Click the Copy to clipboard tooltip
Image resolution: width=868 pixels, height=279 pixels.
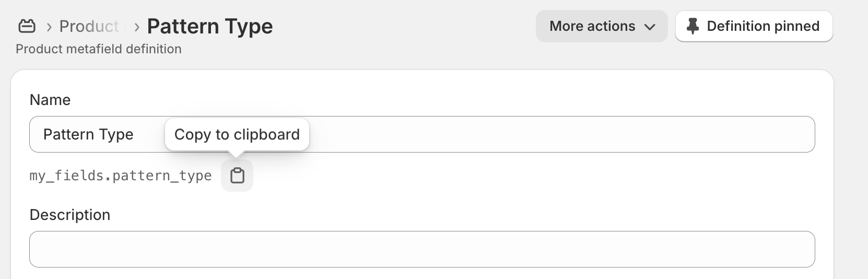237,134
